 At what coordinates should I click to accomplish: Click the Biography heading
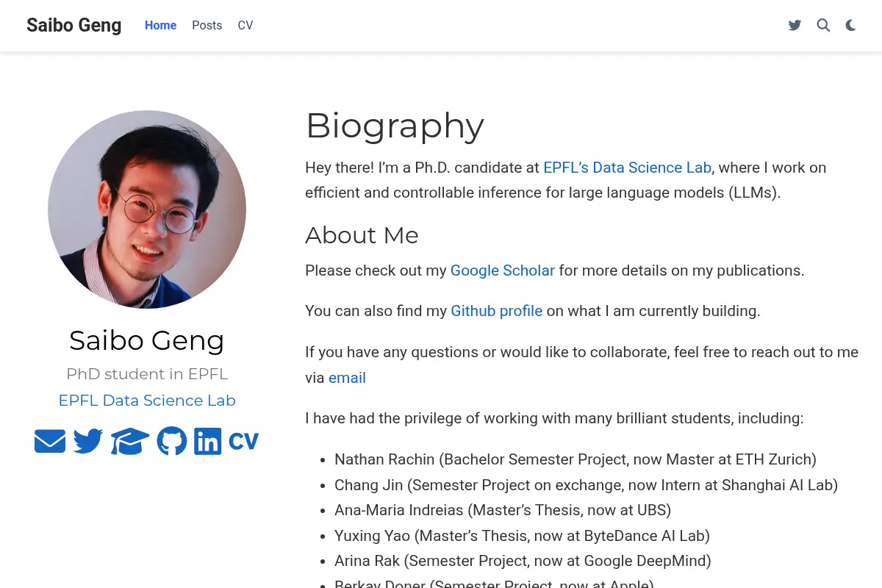pyautogui.click(x=395, y=126)
